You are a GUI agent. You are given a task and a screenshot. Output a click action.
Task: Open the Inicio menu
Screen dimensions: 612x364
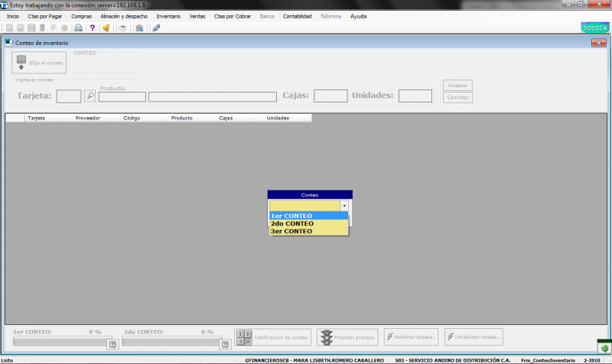pos(13,16)
